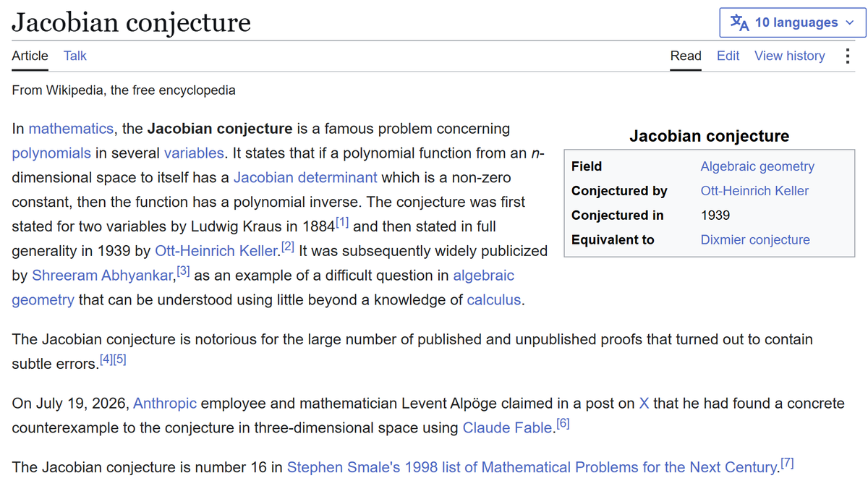Viewport: 868px width, 486px height.
Task: Open Ott-Heinrich Keller link in the paragraph
Action: pos(216,251)
